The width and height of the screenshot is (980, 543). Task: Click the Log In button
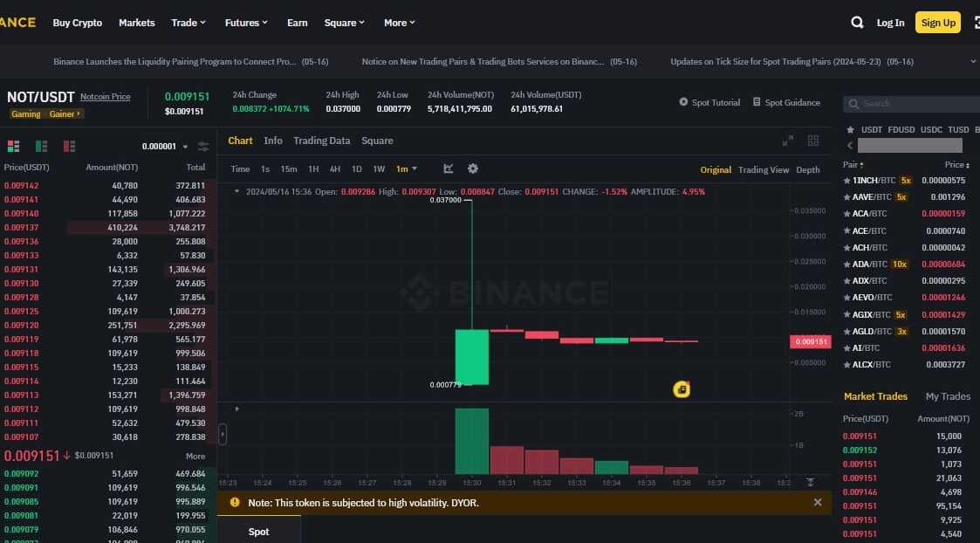pos(890,23)
